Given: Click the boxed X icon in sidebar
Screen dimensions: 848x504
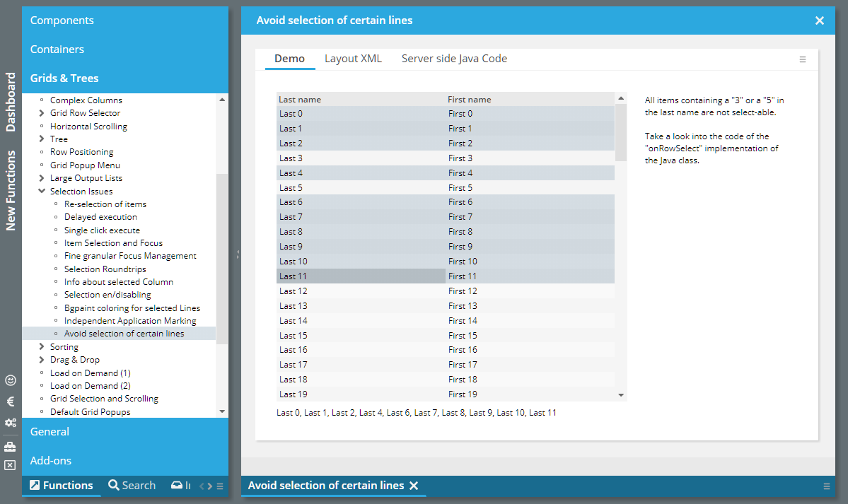Looking at the screenshot, I should [10, 465].
